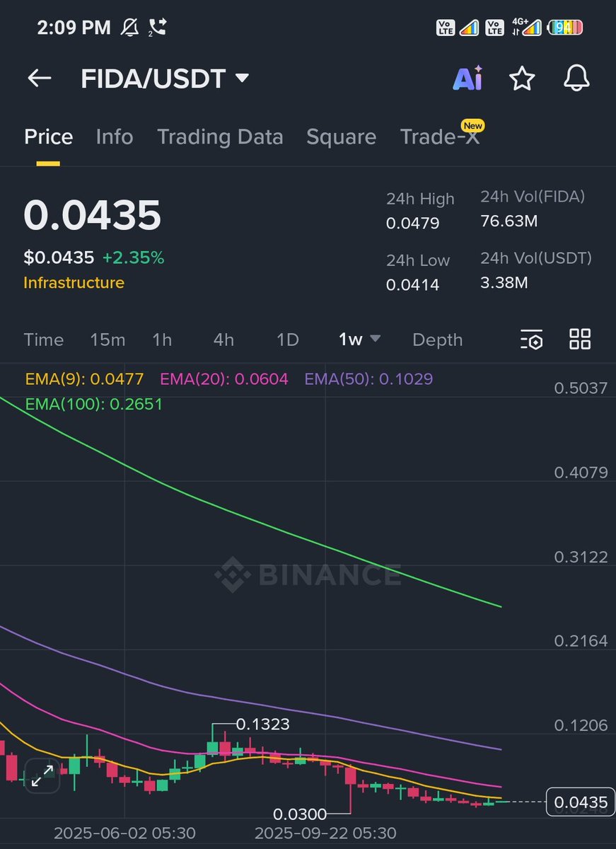The image size is (616, 849).
Task: Tap the 4G+ network signal icon
Action: (x=526, y=28)
